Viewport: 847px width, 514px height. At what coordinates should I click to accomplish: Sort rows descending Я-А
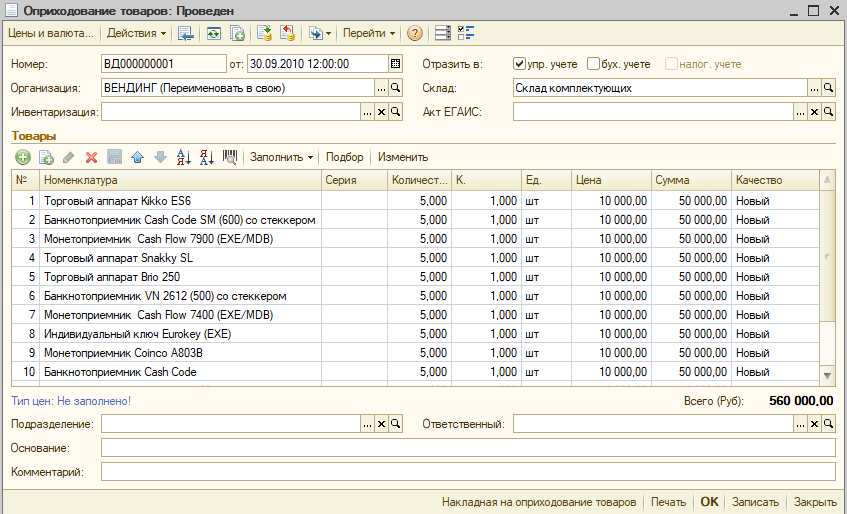pyautogui.click(x=207, y=157)
